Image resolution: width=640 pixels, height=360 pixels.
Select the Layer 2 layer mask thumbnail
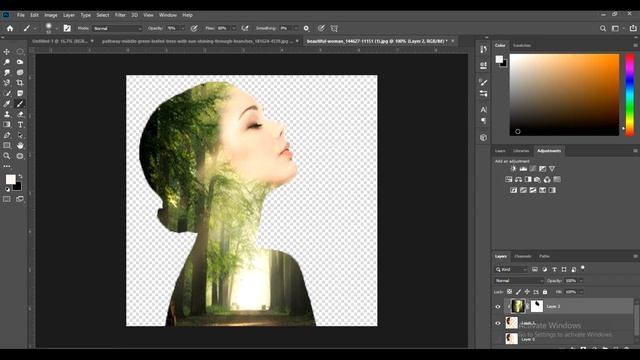537,307
